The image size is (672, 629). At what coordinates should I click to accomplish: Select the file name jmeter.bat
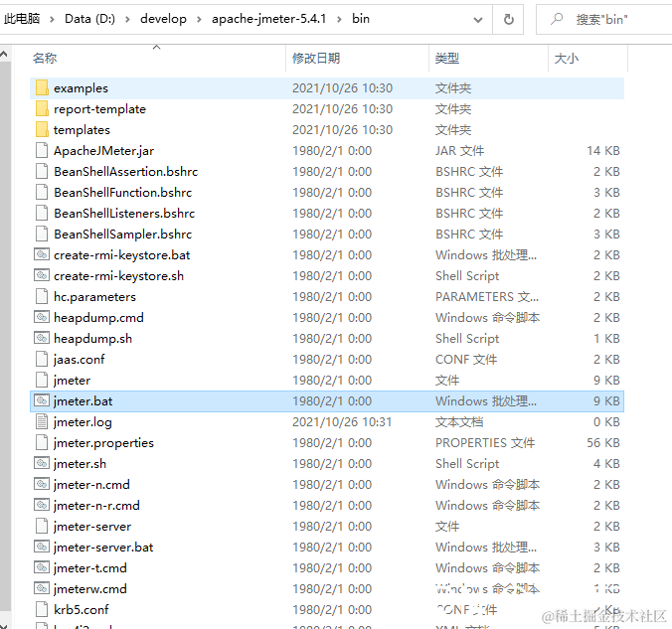click(x=83, y=401)
